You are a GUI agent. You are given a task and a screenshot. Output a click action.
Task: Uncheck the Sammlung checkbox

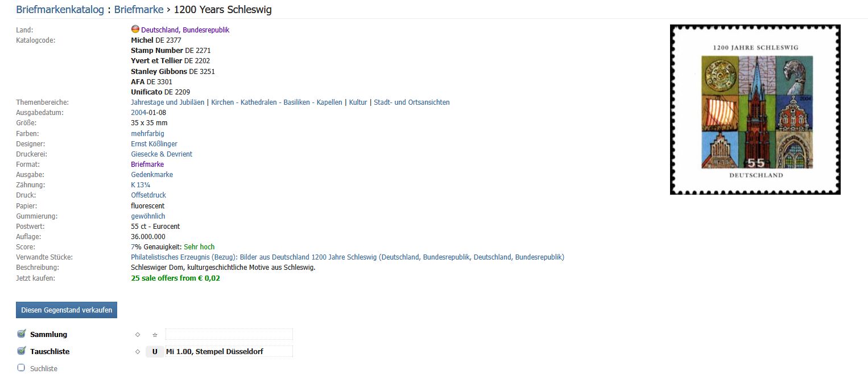point(22,334)
